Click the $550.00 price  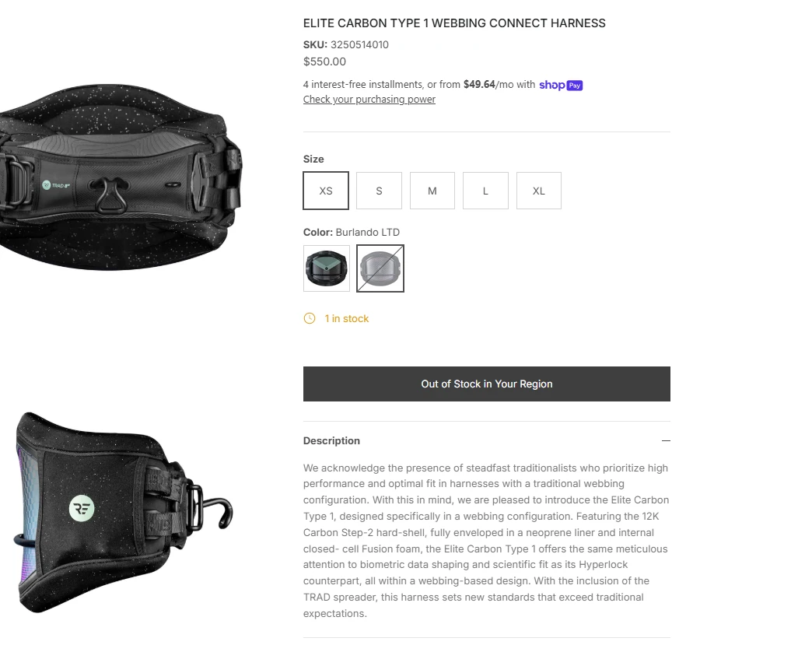coord(324,61)
